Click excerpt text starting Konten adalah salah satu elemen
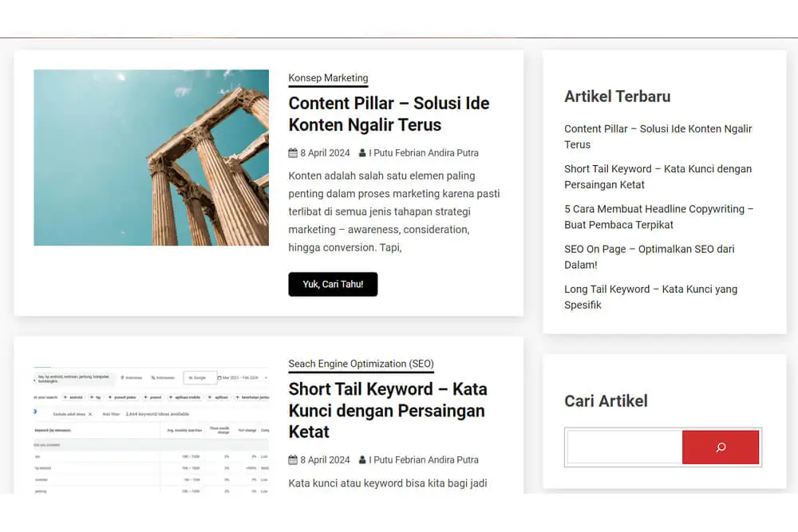798x532 pixels. (394, 211)
